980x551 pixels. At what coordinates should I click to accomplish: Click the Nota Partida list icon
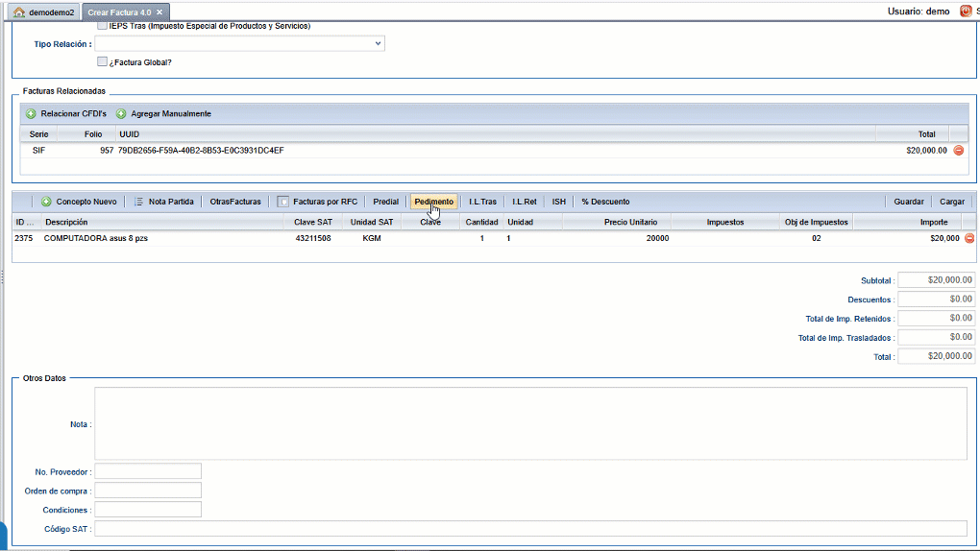click(x=139, y=202)
